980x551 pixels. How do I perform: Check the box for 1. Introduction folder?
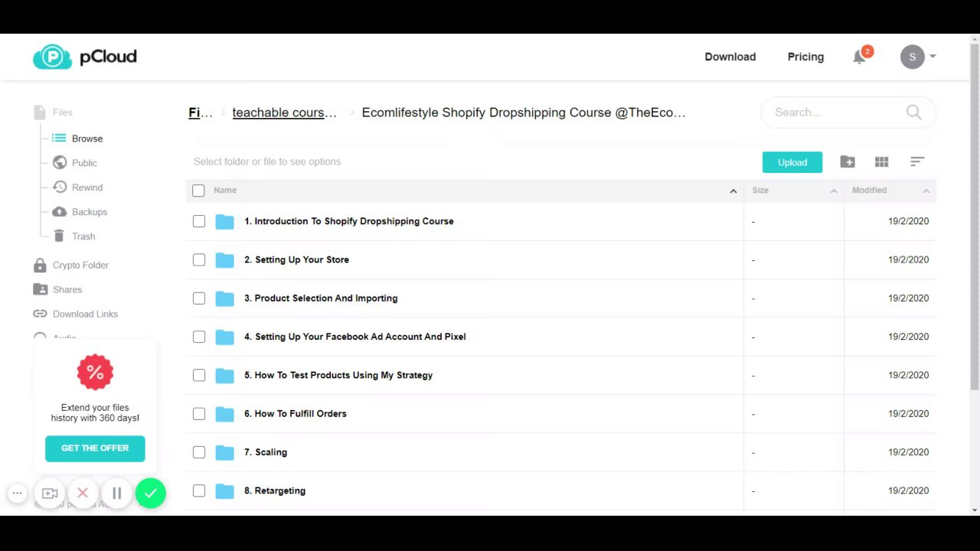[x=199, y=221]
